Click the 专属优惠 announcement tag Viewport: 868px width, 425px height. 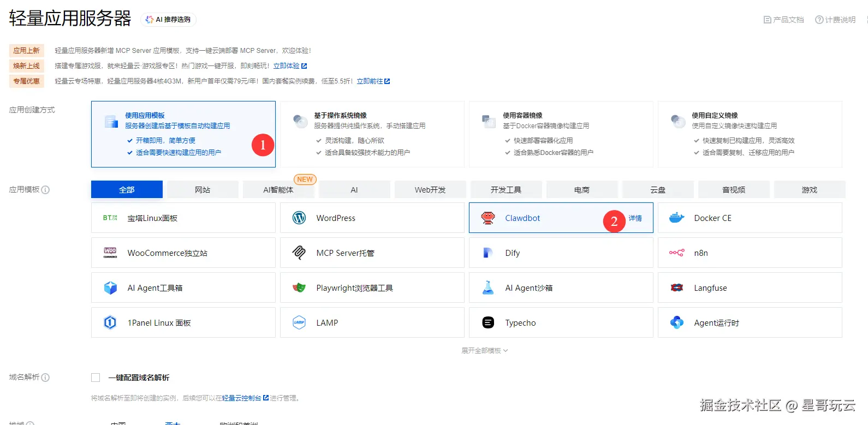coord(27,81)
